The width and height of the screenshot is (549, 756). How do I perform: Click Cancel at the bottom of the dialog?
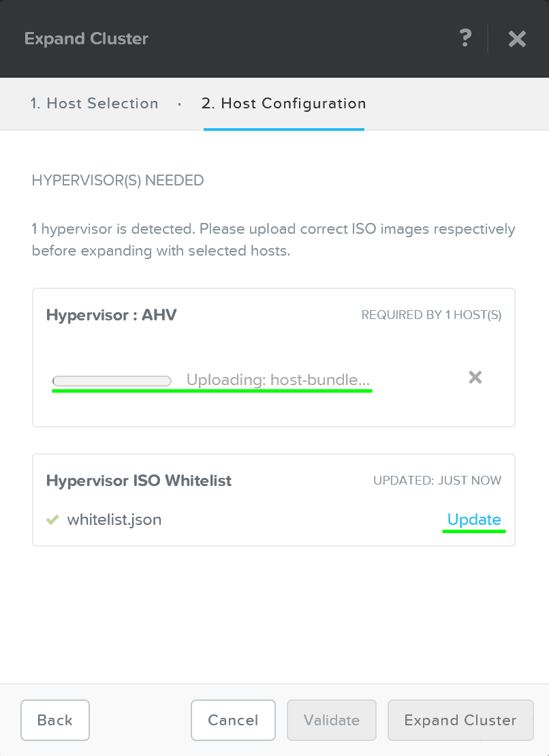[x=233, y=720]
